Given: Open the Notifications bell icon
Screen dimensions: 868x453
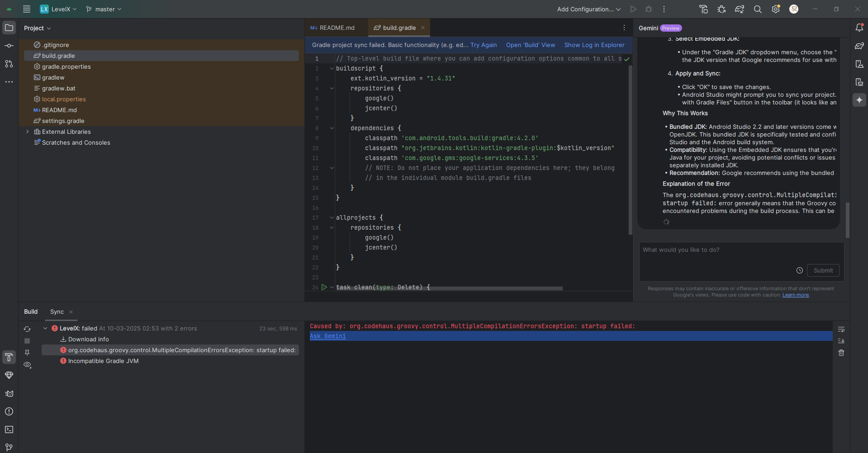Looking at the screenshot, I should 859,28.
